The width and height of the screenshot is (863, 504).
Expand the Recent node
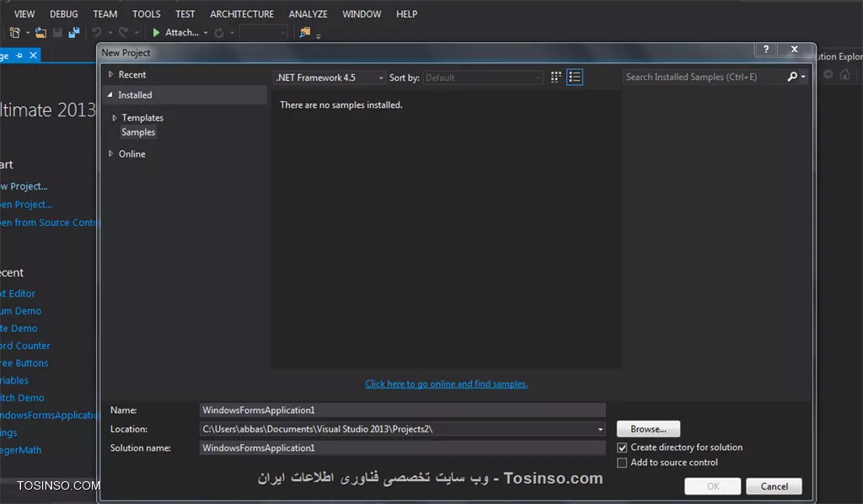[110, 74]
